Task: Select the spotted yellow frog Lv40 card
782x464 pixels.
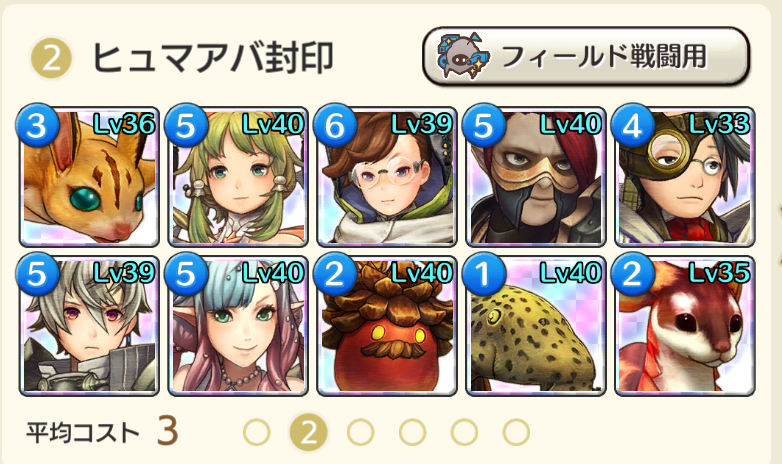Action: point(536,326)
